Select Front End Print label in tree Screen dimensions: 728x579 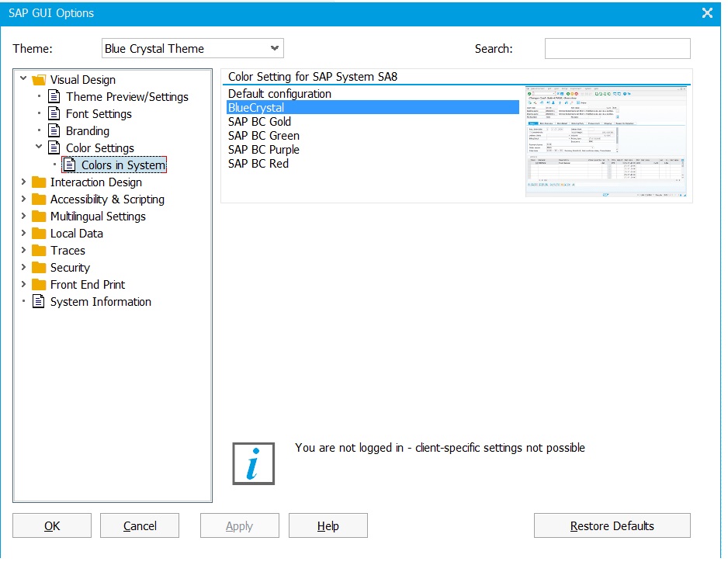coord(87,284)
